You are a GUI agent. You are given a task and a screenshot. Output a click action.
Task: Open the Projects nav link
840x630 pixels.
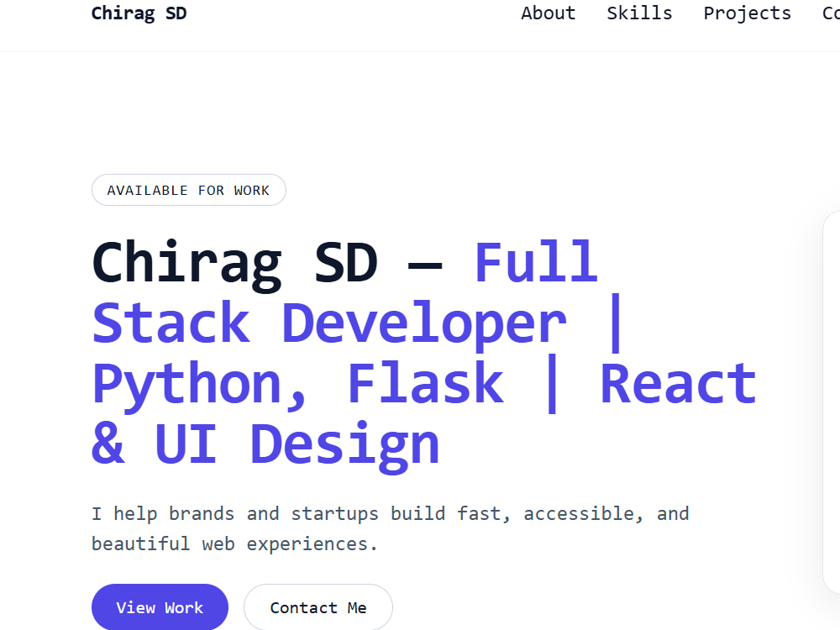[747, 13]
